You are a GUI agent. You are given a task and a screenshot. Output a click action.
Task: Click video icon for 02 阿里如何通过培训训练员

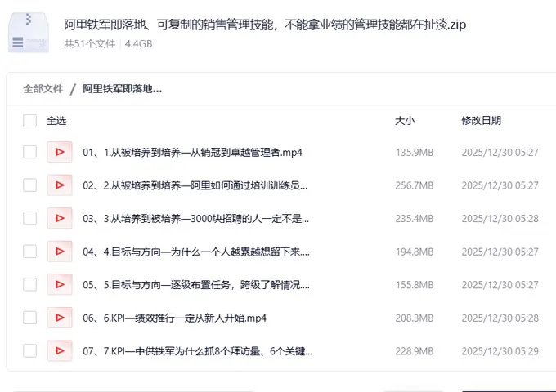[60, 185]
